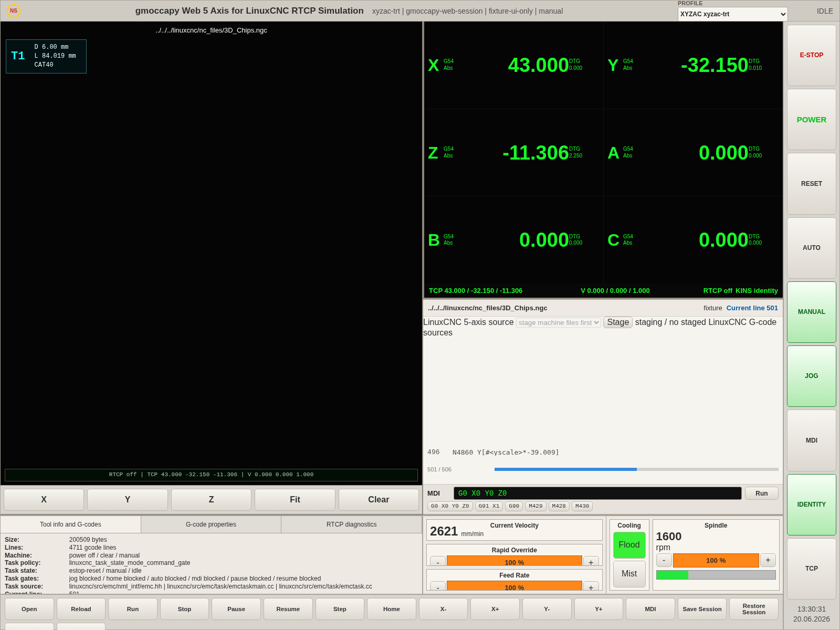
Task: Click the 'Current line 501' link
Action: [x=752, y=308]
